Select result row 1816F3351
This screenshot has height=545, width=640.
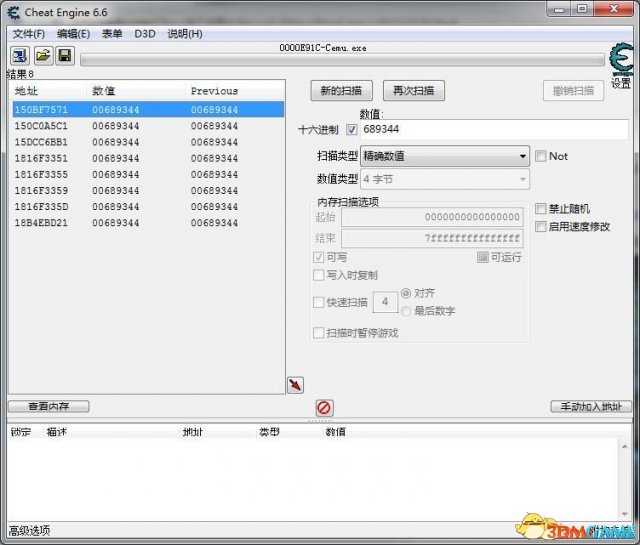click(148, 158)
